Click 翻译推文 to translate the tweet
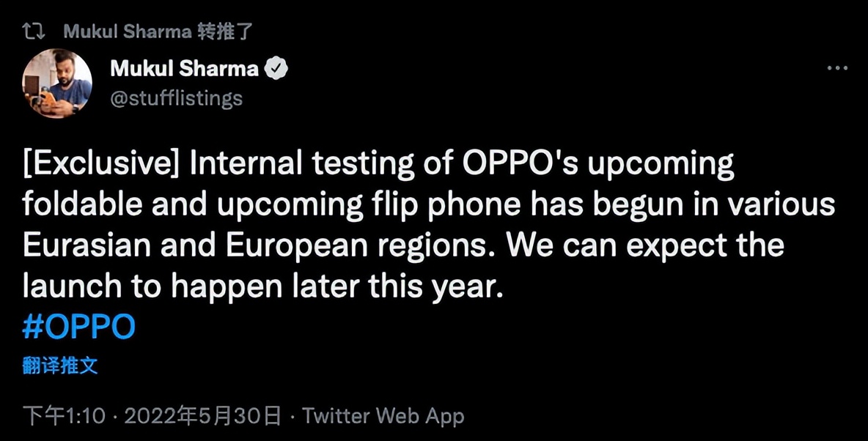The image size is (868, 441). (x=60, y=366)
